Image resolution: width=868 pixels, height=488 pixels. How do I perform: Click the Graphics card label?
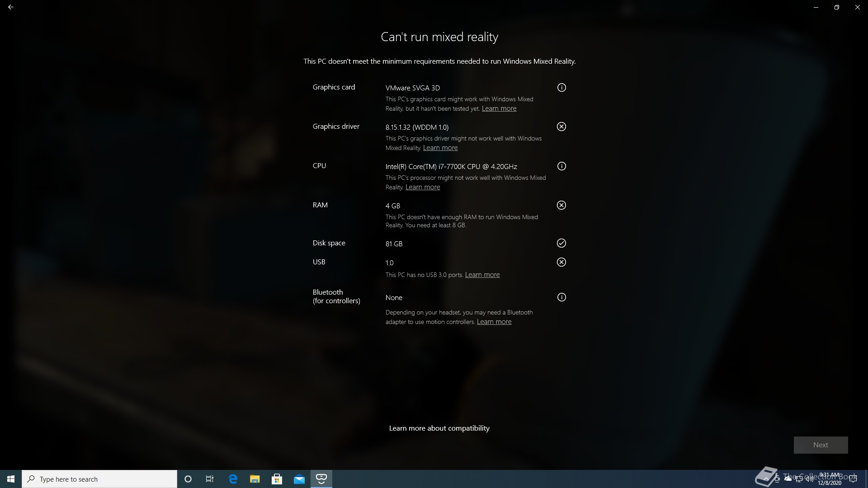[334, 87]
